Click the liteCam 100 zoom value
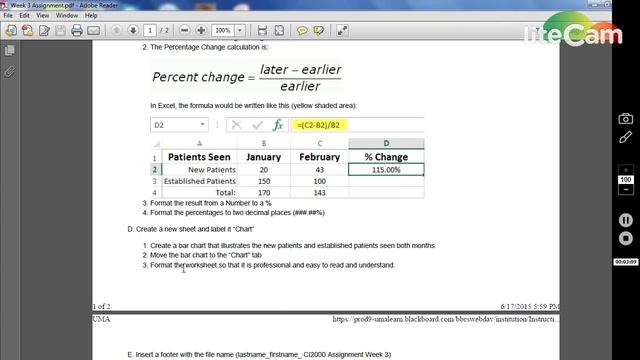640x360 pixels. coord(626,180)
